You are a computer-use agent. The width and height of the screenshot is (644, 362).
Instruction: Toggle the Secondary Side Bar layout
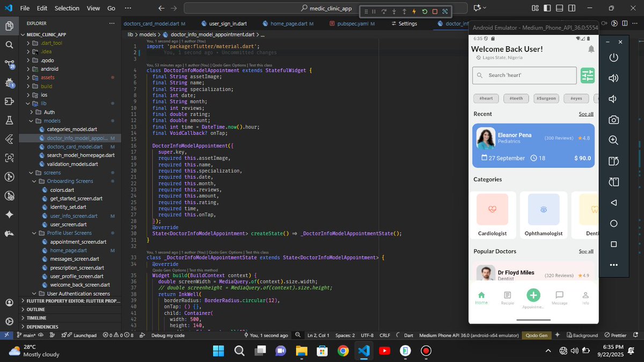pos(570,8)
